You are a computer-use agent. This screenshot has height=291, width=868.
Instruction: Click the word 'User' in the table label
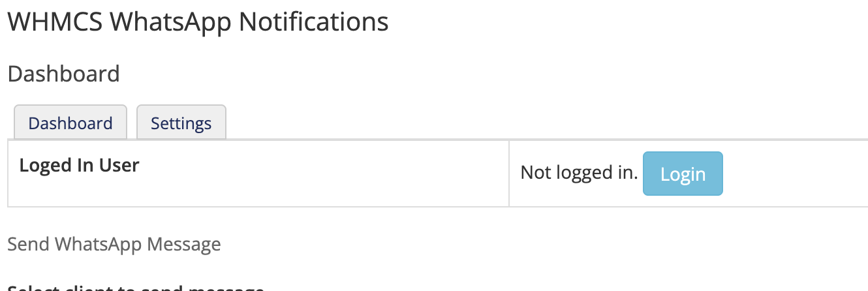pos(119,166)
